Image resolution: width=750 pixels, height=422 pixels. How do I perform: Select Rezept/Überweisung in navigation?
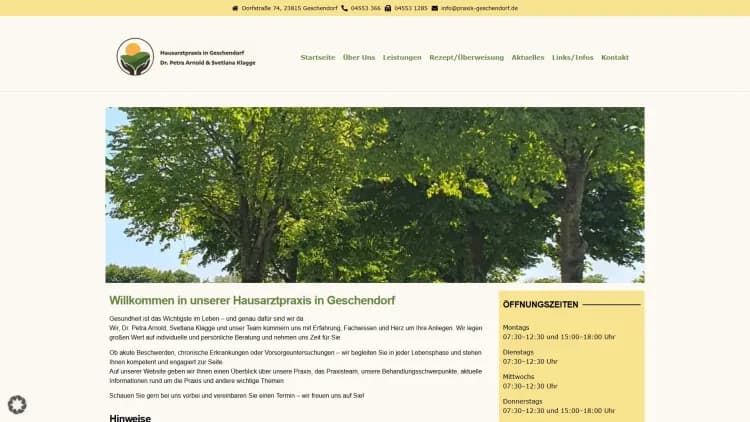click(x=466, y=57)
